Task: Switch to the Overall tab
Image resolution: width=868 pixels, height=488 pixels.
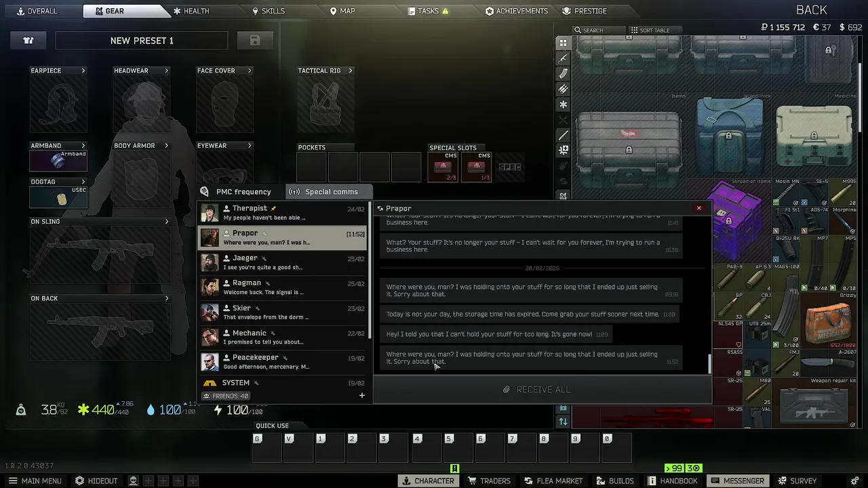Action: [37, 11]
